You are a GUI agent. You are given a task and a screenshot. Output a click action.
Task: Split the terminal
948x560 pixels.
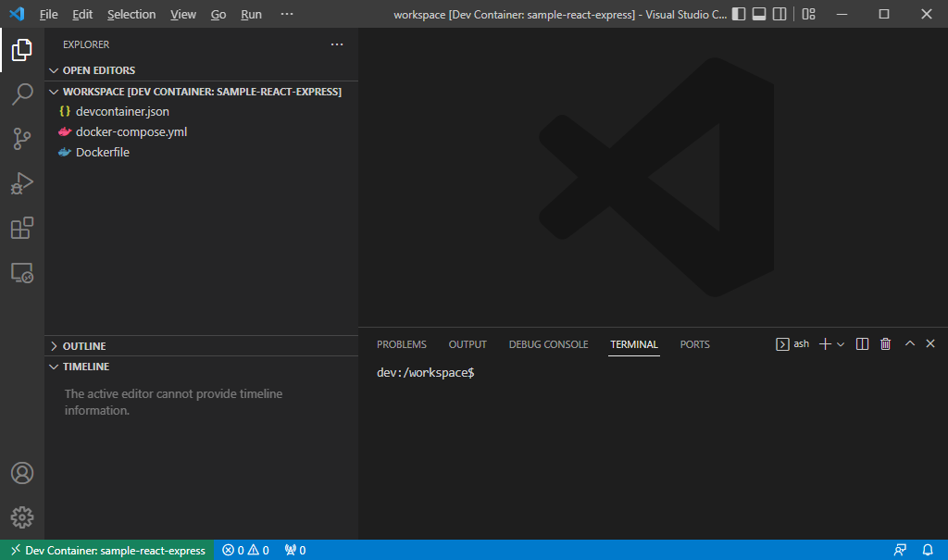[x=862, y=344]
